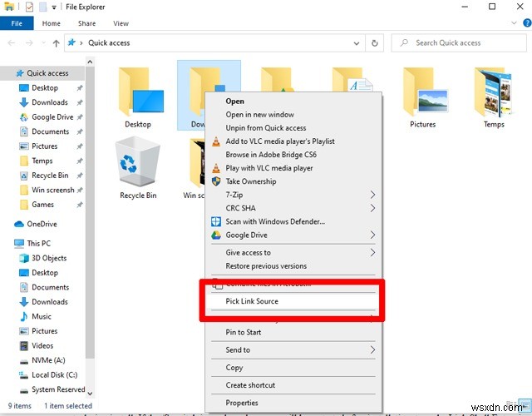Switch to the Share ribbon tab
Image resolution: width=532 pixels, height=416 pixels.
pos(86,23)
